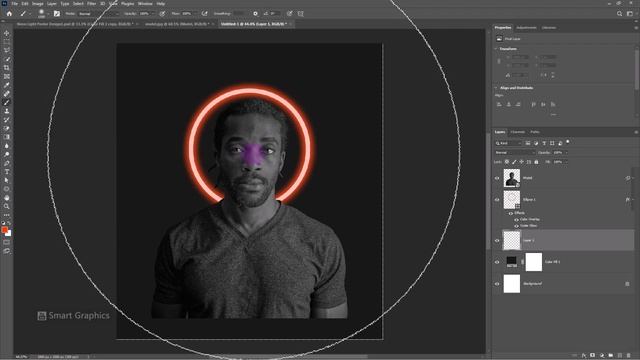This screenshot has height=360, width=640.
Task: Hide the Ellipse 1 layer
Action: tap(497, 200)
